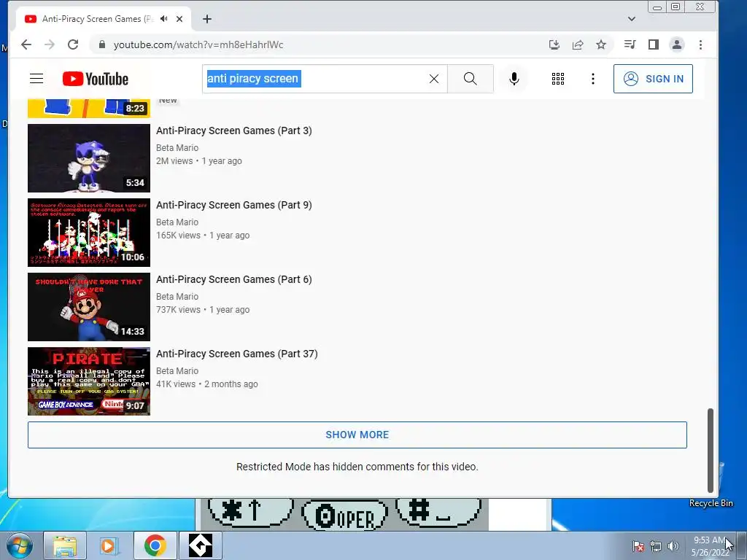Open the YouTube hamburger guide menu
This screenshot has height=560, width=747.
click(x=36, y=79)
